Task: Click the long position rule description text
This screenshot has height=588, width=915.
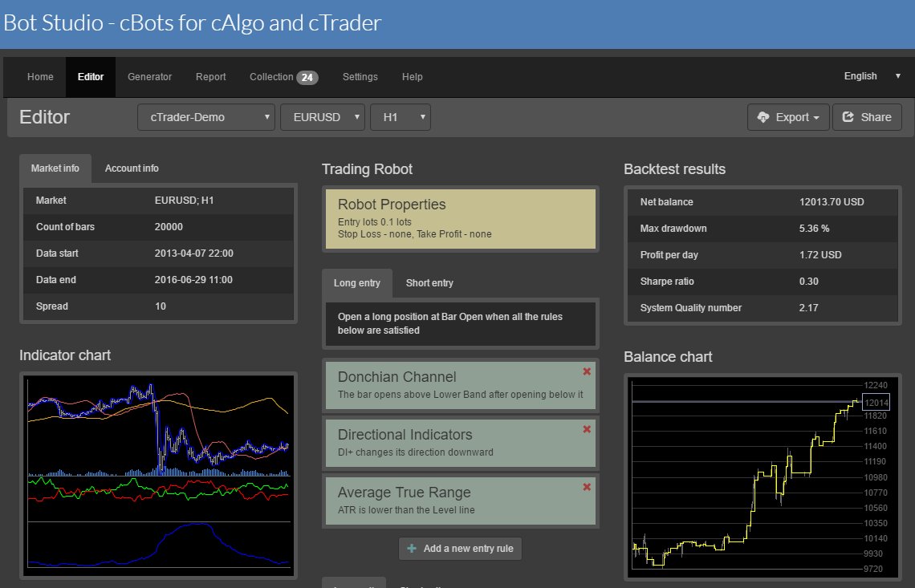Action: 450,323
